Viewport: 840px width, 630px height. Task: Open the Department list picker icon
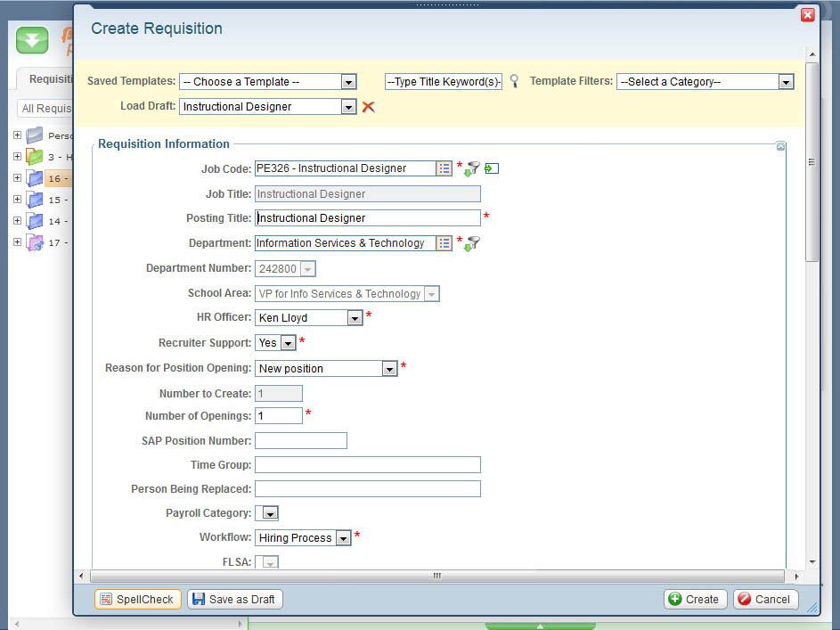444,243
